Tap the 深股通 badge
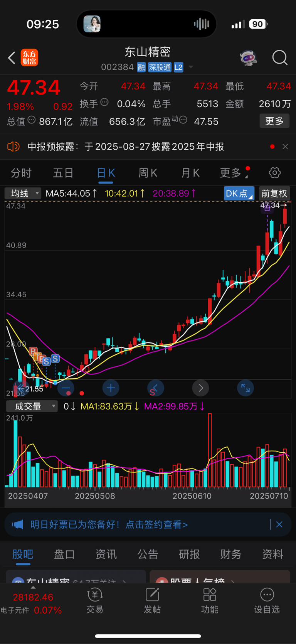Image resolution: width=296 pixels, height=644 pixels. (x=160, y=67)
